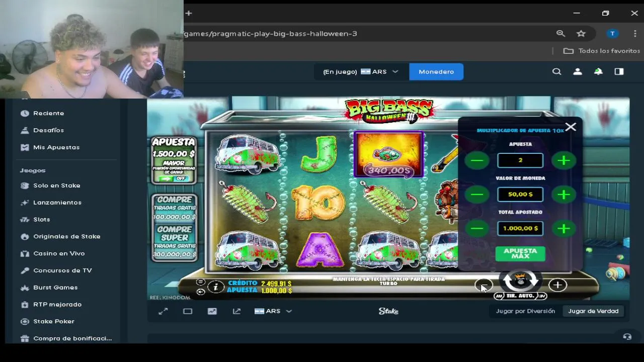Click the 340,00$ fish money symbol
Viewport: 644px width, 362px height.
(389, 155)
